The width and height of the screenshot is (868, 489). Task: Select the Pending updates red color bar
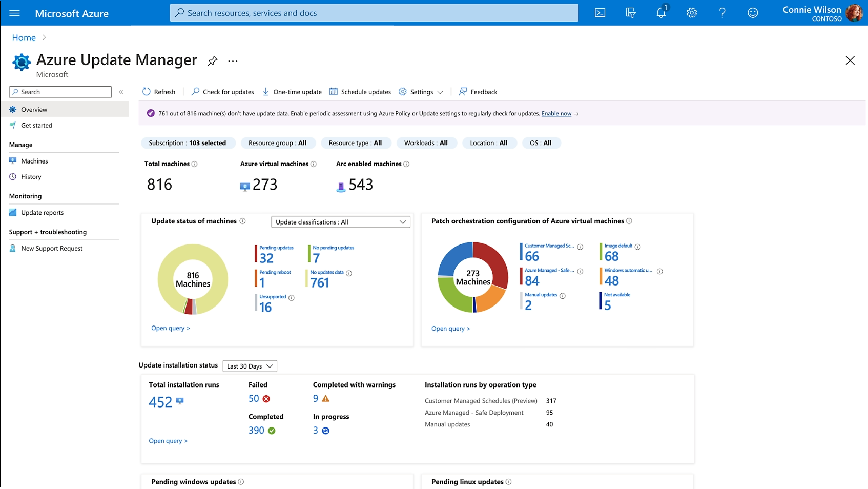pyautogui.click(x=256, y=254)
